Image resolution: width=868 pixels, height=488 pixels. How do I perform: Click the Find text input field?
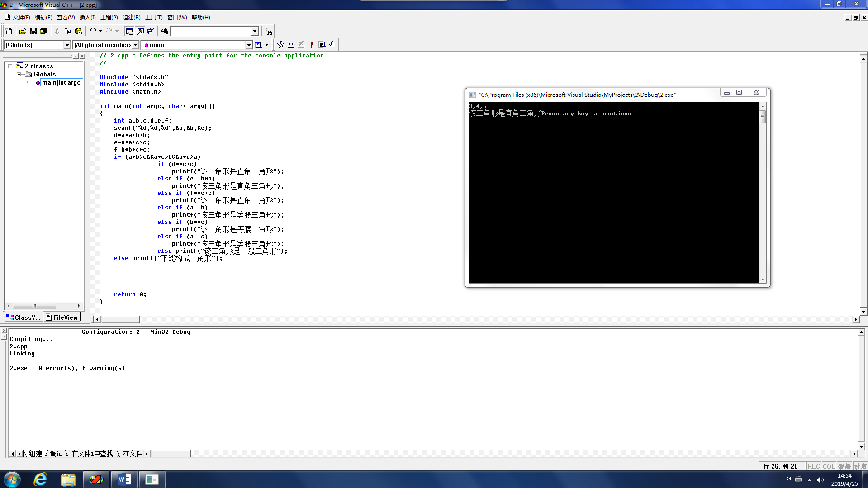[211, 31]
